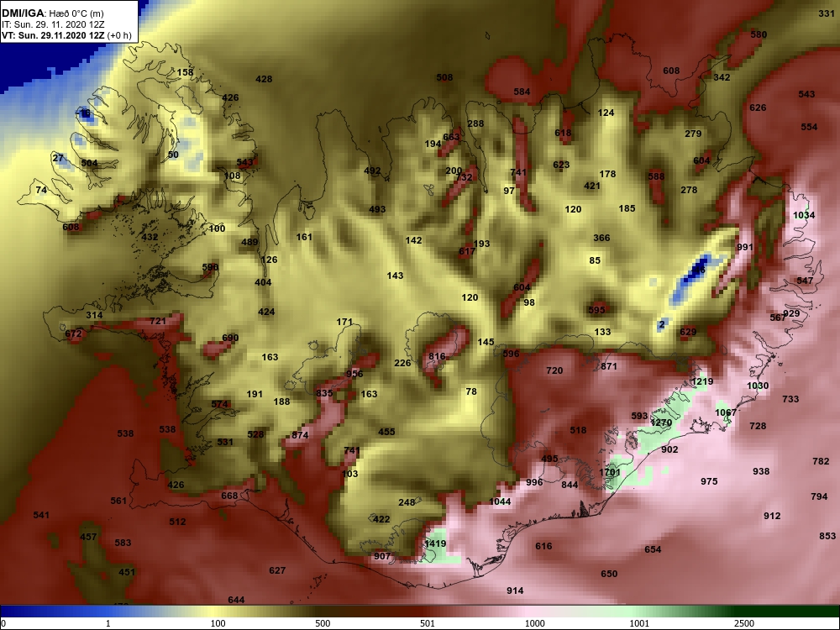Image resolution: width=840 pixels, height=630 pixels.
Task: Click the map value 1030
Action: click(758, 386)
